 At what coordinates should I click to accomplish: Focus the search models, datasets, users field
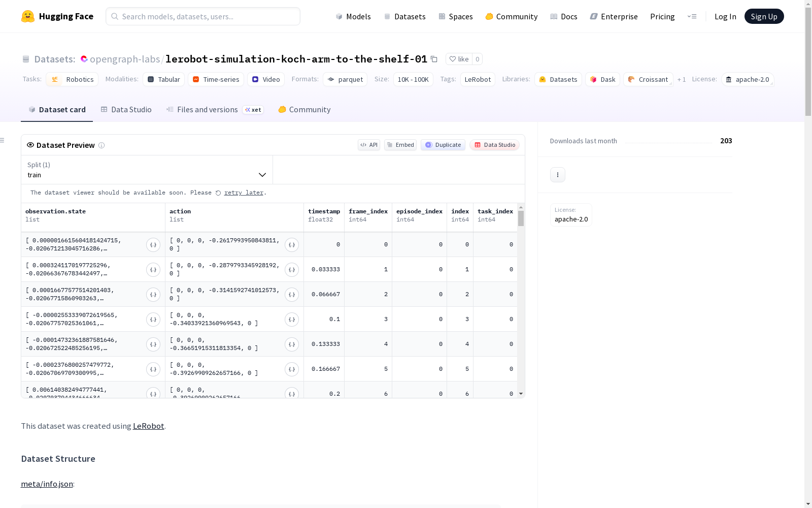[203, 16]
